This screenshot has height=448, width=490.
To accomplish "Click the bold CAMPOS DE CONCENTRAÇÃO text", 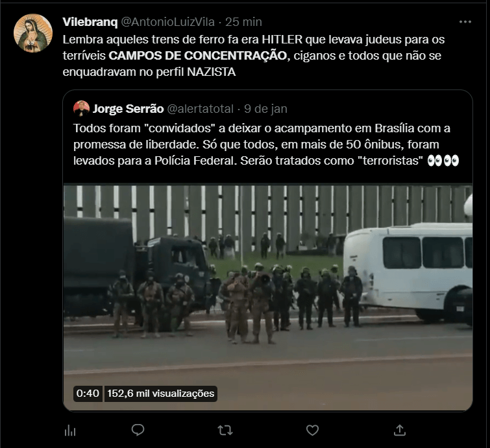I will pyautogui.click(x=197, y=56).
